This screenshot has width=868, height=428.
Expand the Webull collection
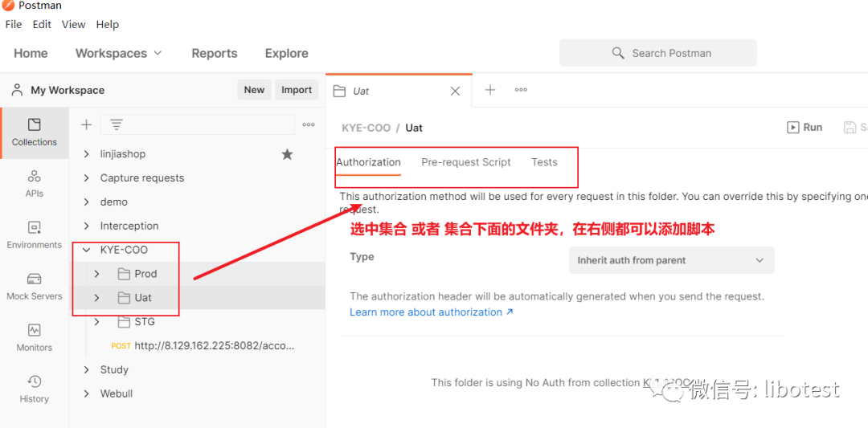86,393
